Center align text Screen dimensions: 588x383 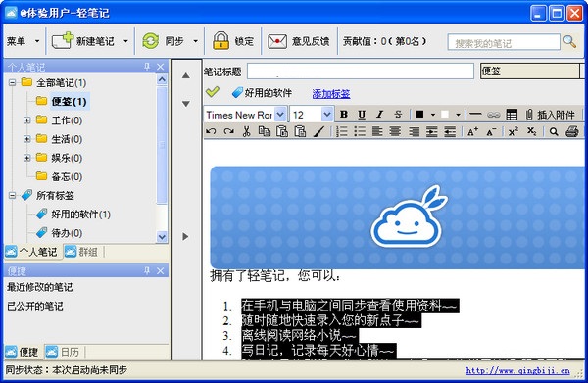coord(395,131)
